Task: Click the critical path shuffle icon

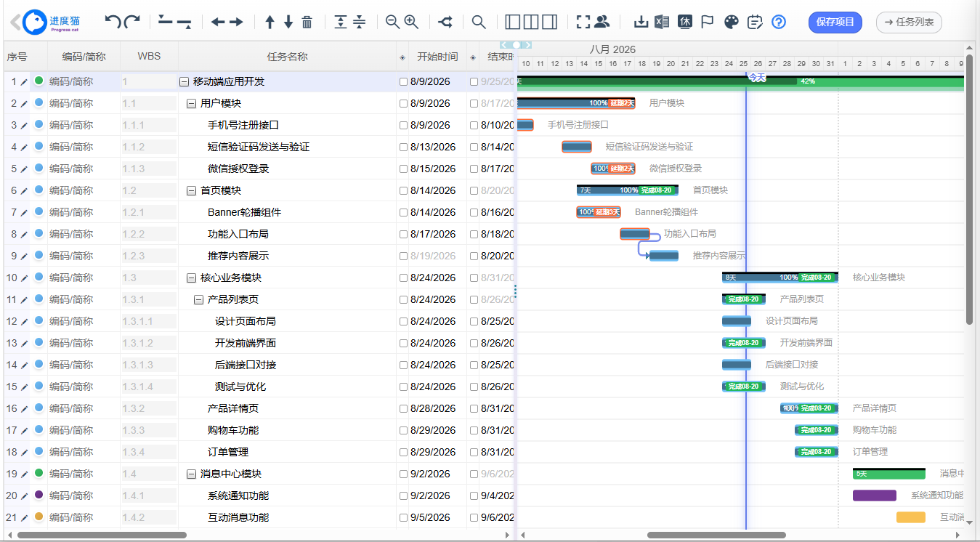Action: [x=445, y=22]
